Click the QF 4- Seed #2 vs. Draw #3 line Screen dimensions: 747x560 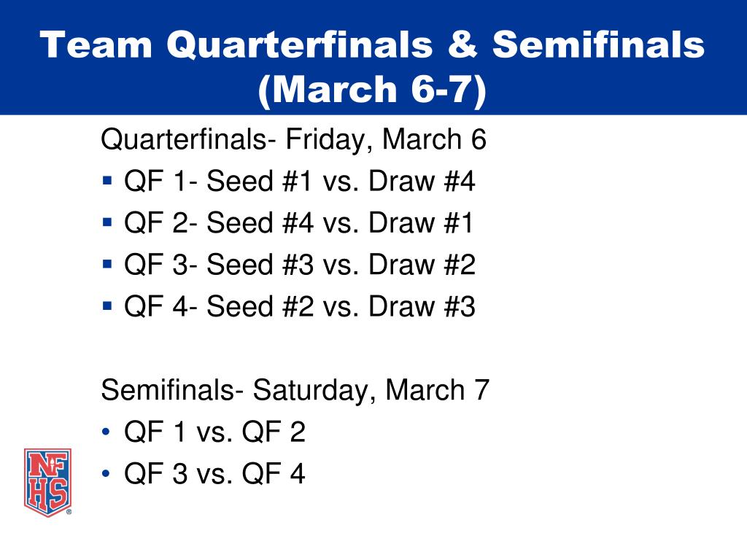300,306
